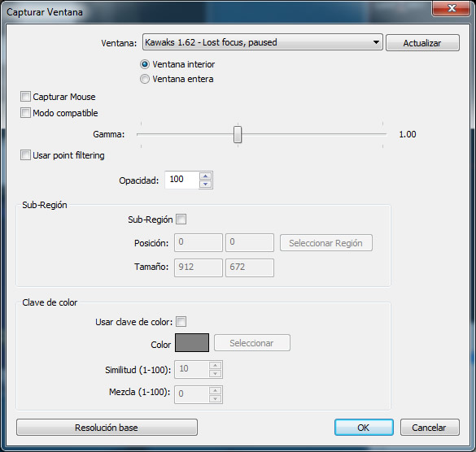Viewport: 476px width, 452px height.
Task: Increase Opacidad with the up arrow
Action: tap(206, 176)
